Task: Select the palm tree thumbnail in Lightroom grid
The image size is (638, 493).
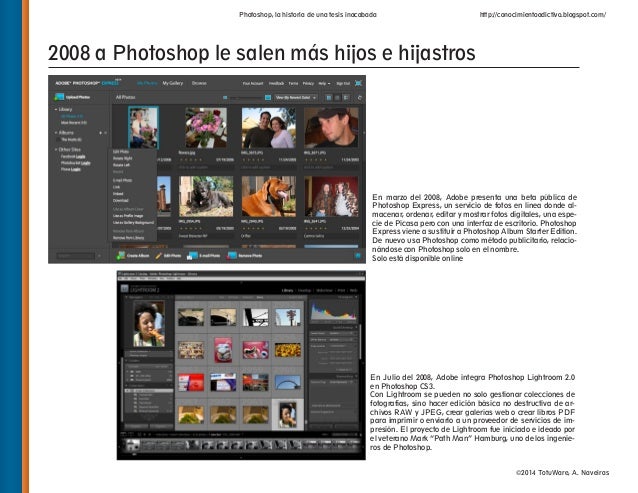Action: 288,317
